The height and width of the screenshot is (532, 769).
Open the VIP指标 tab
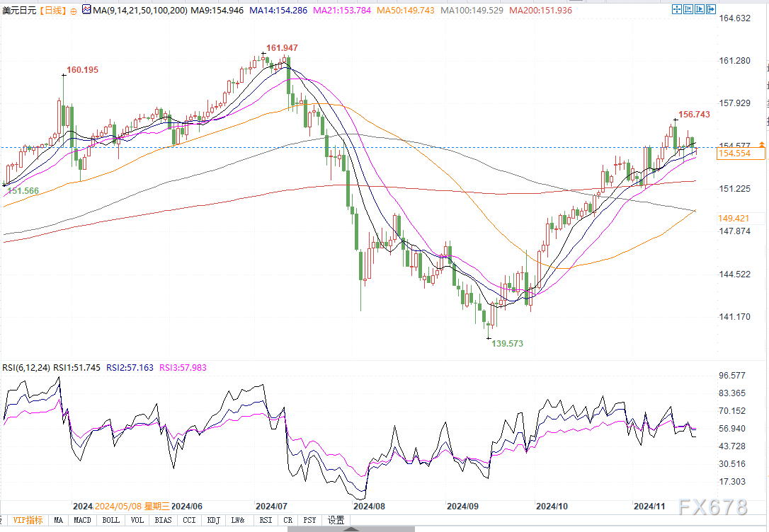pos(28,520)
